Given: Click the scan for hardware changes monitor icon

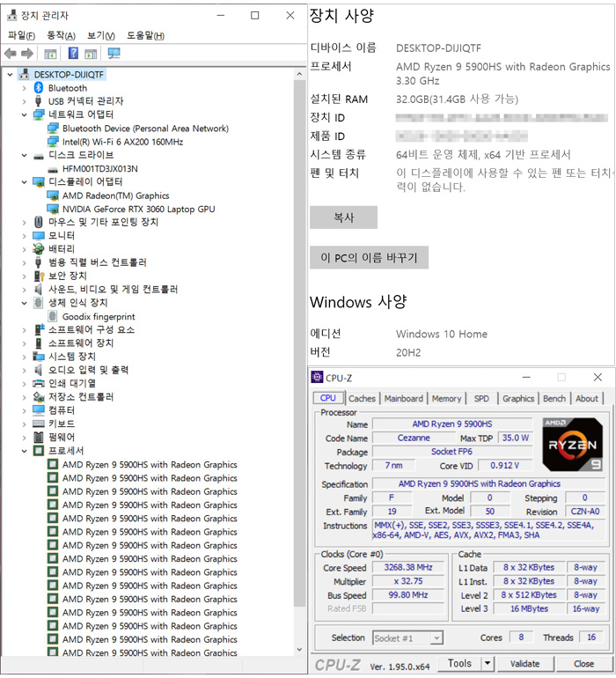Looking at the screenshot, I should tap(114, 53).
